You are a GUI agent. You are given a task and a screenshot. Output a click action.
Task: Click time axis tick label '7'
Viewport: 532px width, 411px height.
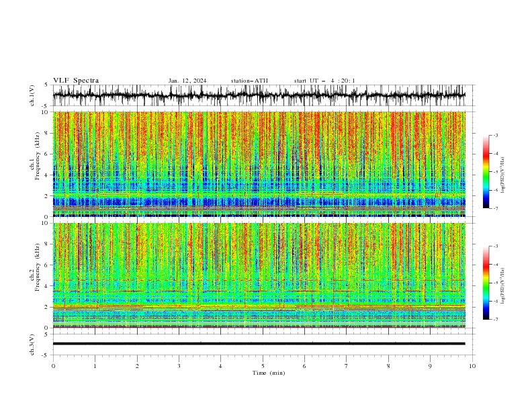pos(347,366)
